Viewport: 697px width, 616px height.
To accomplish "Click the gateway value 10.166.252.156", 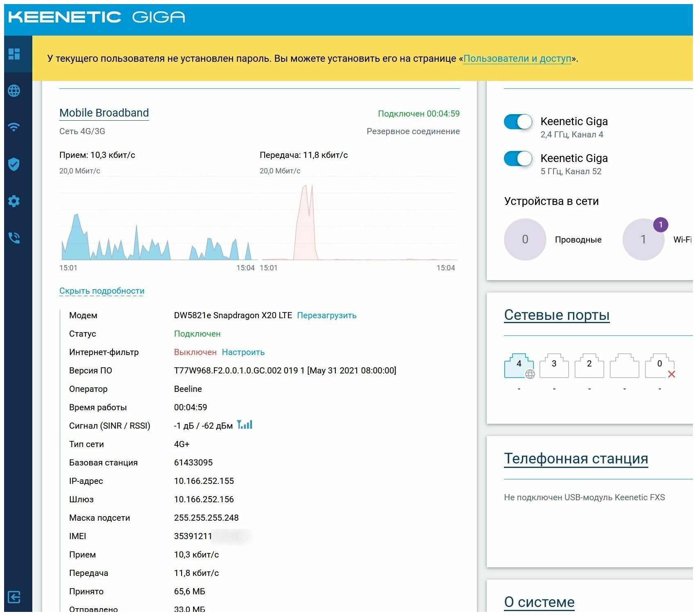I will point(204,499).
